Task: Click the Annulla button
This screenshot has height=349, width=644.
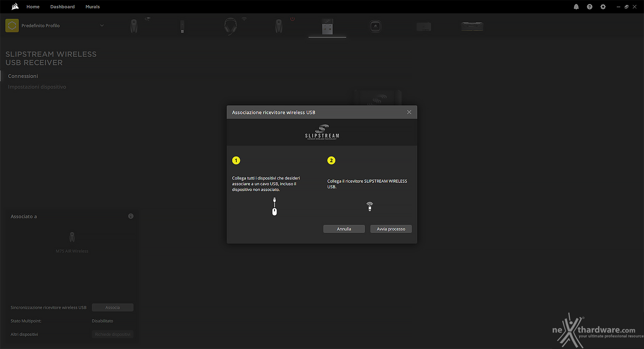Action: [x=344, y=229]
